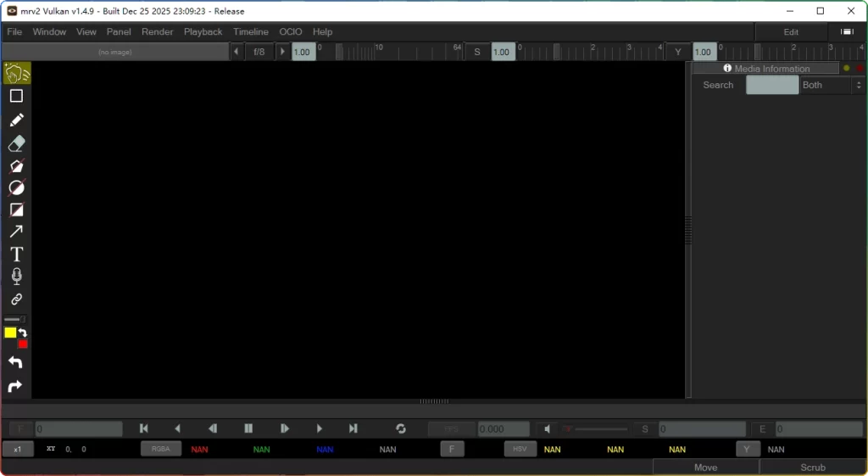The width and height of the screenshot is (868, 476).
Task: Redo annotation with curved forward arrow
Action: click(x=15, y=386)
